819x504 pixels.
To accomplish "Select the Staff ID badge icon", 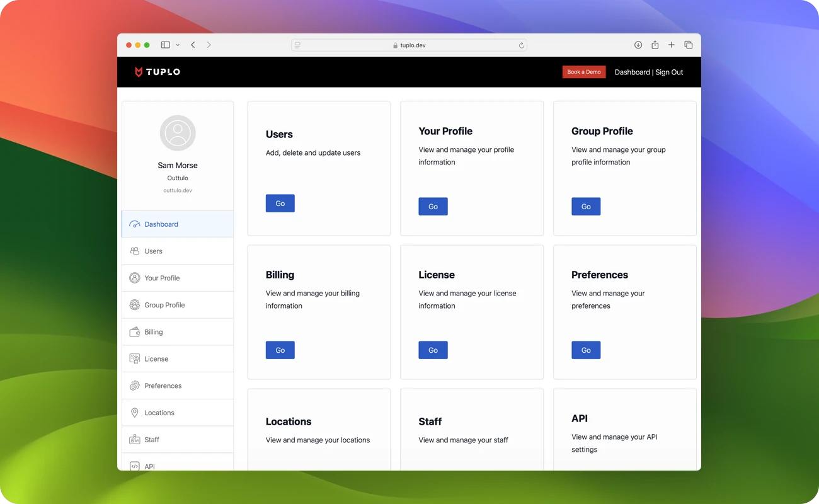I will 134,440.
